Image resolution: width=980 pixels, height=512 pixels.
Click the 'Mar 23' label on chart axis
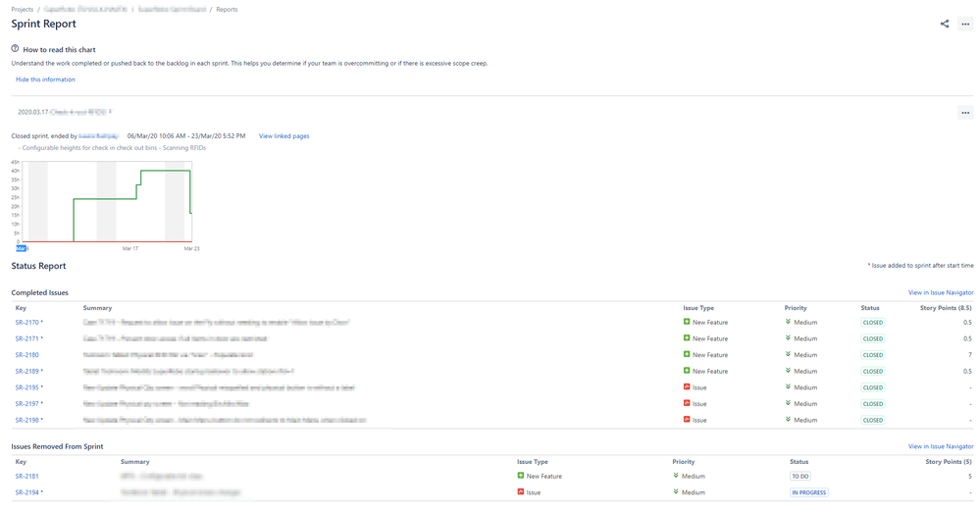pyautogui.click(x=191, y=249)
